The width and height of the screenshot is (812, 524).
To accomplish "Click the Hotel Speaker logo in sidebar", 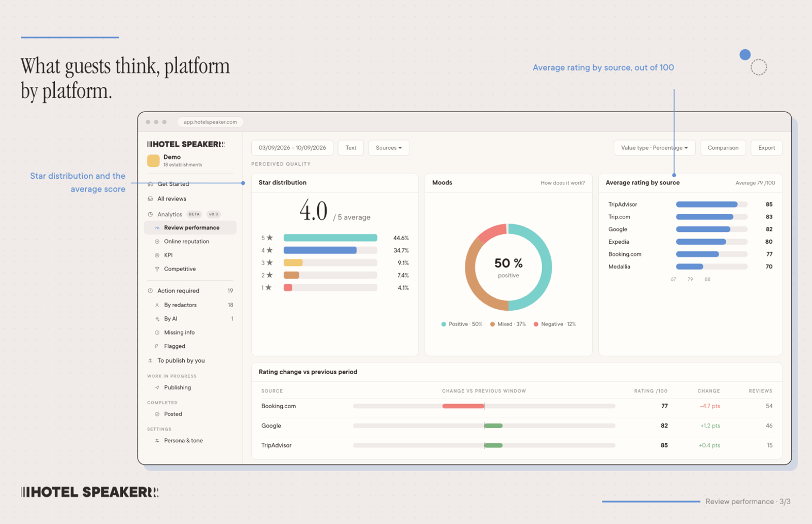I will tap(186, 144).
